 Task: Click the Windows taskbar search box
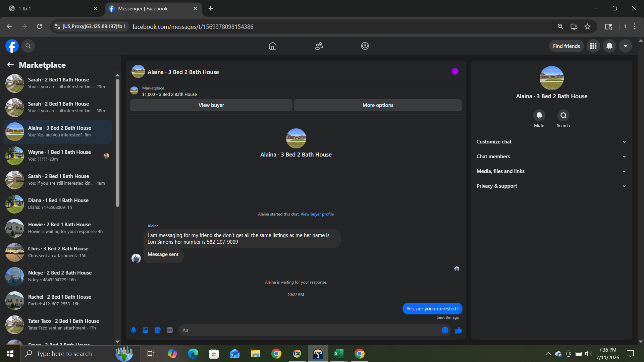click(80, 354)
